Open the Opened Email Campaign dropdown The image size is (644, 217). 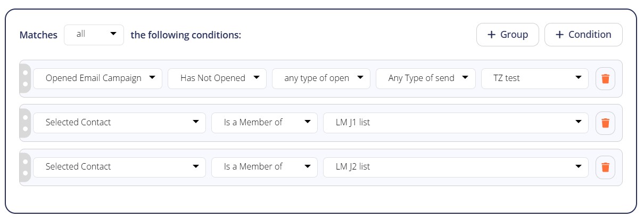point(97,78)
